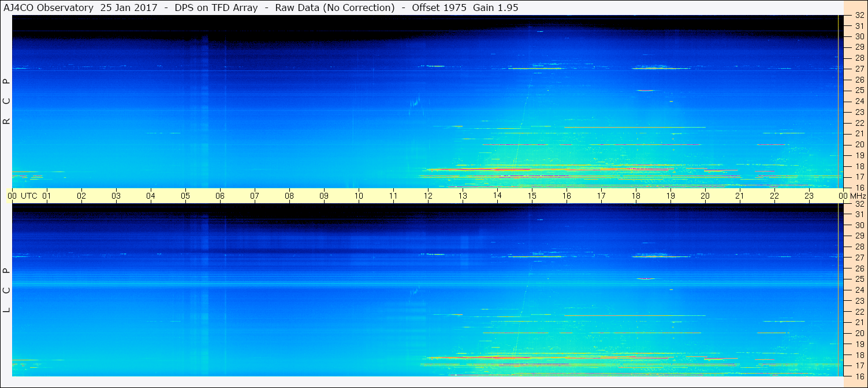Select hour 14 on the UTC time axis

pyautogui.click(x=497, y=196)
